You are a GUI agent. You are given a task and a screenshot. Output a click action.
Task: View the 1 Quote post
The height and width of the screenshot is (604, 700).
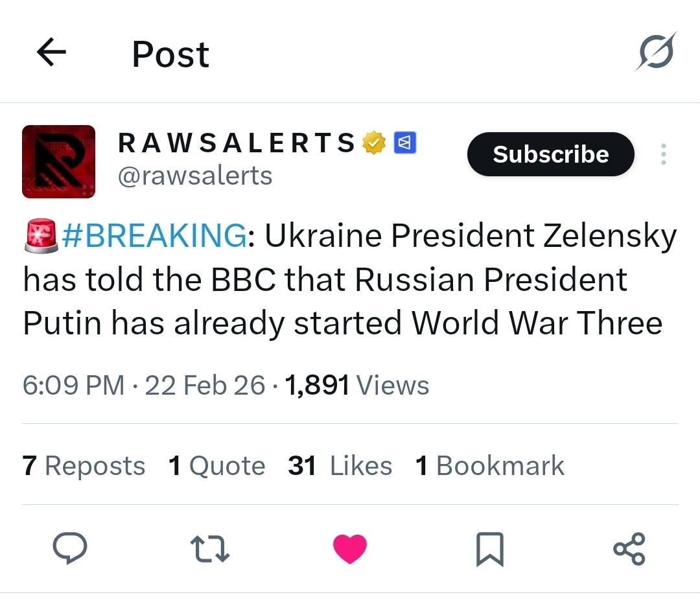(x=216, y=466)
